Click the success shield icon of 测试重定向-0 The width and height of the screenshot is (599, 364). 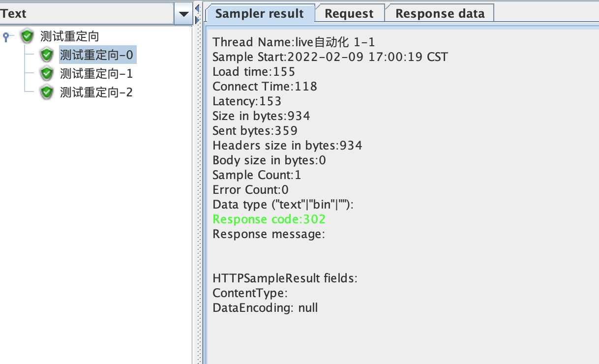(x=46, y=55)
